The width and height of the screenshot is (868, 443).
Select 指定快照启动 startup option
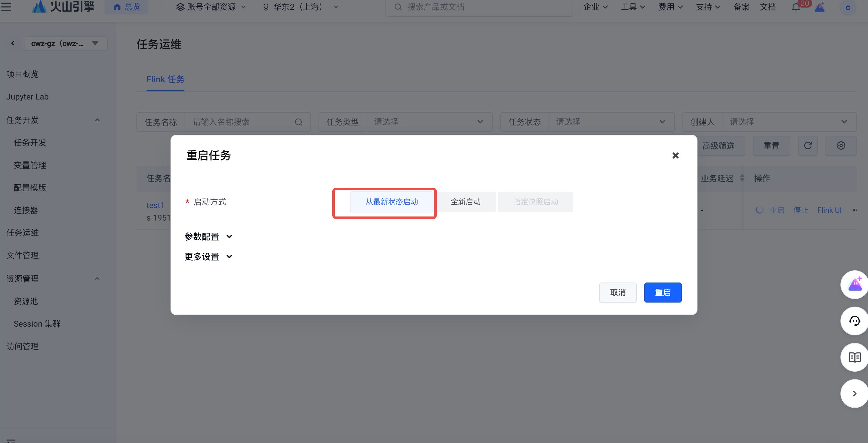535,202
